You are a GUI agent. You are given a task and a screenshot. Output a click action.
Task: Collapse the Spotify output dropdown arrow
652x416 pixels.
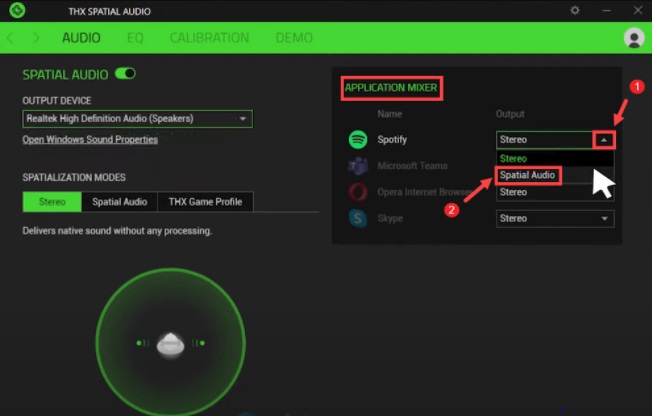point(604,140)
